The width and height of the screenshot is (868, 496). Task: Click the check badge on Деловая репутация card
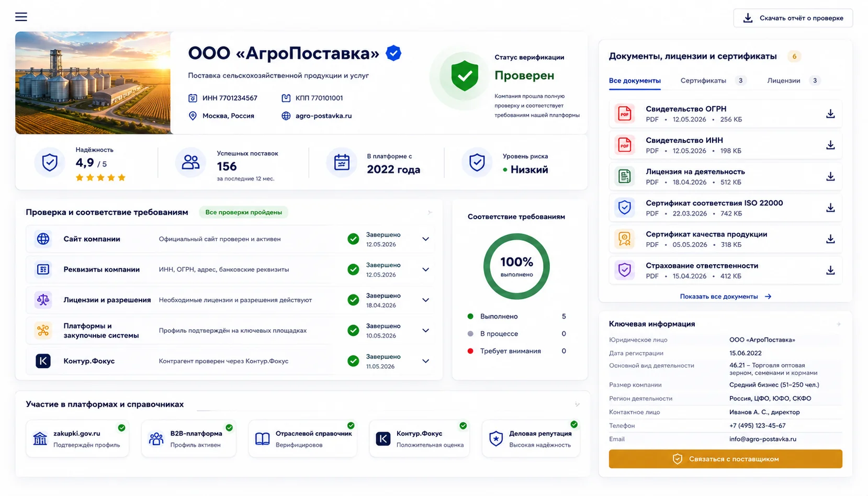coord(574,424)
